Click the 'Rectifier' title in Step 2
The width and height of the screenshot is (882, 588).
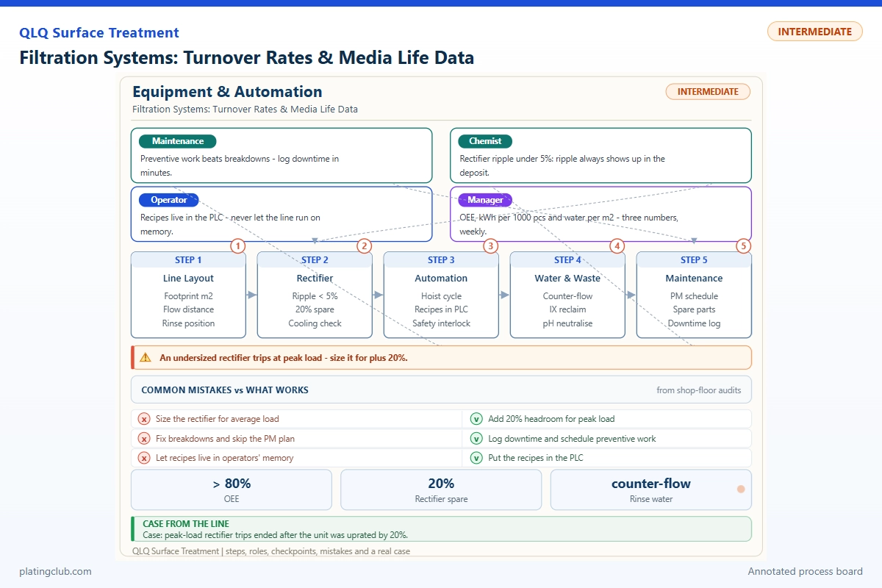click(x=315, y=279)
